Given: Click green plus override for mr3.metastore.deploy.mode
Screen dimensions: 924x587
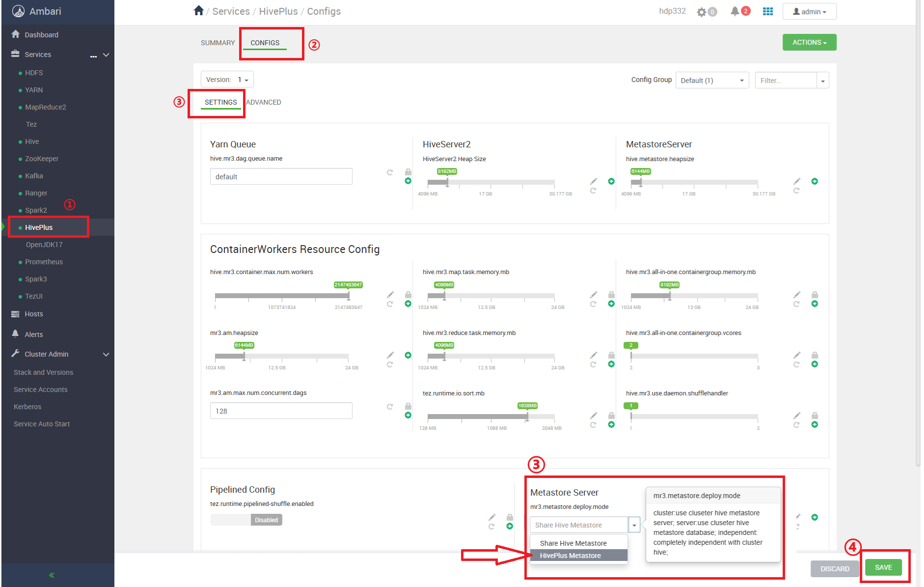Looking at the screenshot, I should [x=815, y=517].
